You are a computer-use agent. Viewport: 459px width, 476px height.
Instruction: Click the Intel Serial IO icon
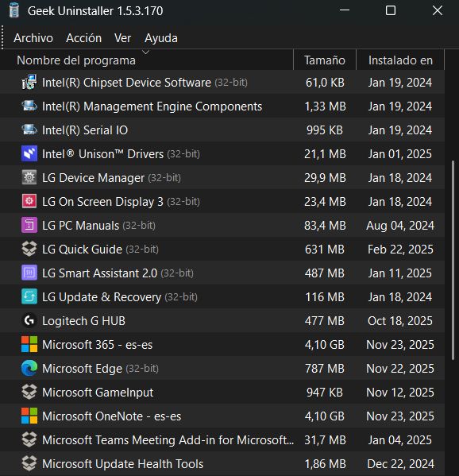click(29, 130)
